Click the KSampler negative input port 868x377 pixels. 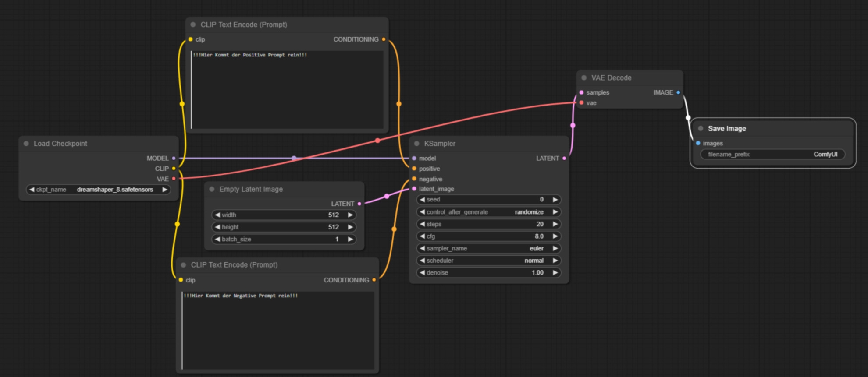[x=414, y=179]
